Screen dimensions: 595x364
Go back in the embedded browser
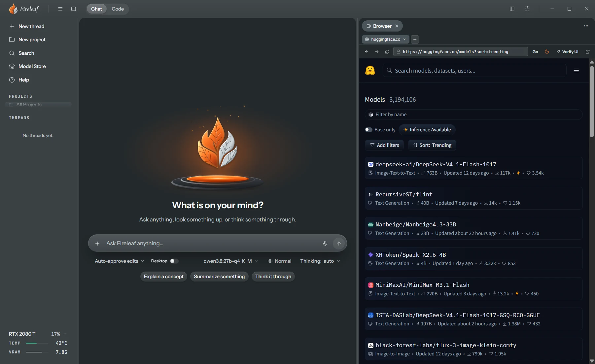367,52
